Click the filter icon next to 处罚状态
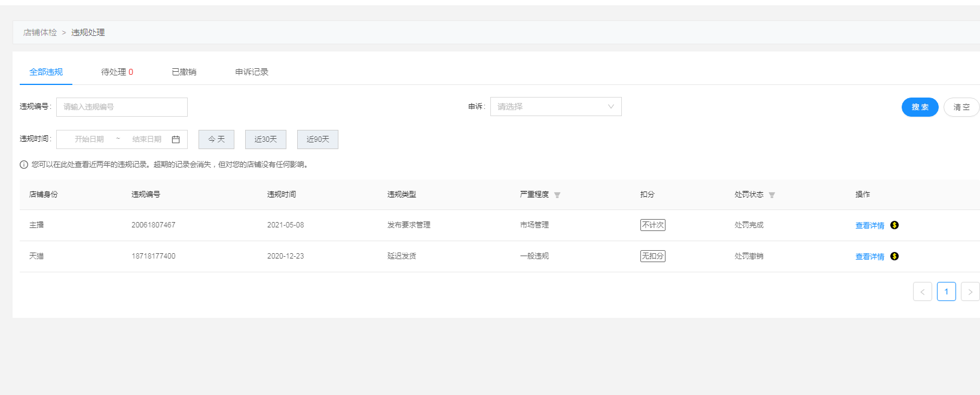The width and height of the screenshot is (980, 395). pyautogui.click(x=772, y=195)
